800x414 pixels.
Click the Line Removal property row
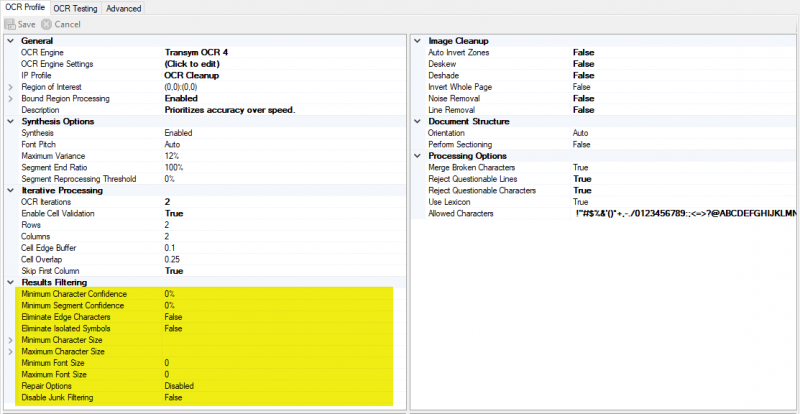pos(611,110)
